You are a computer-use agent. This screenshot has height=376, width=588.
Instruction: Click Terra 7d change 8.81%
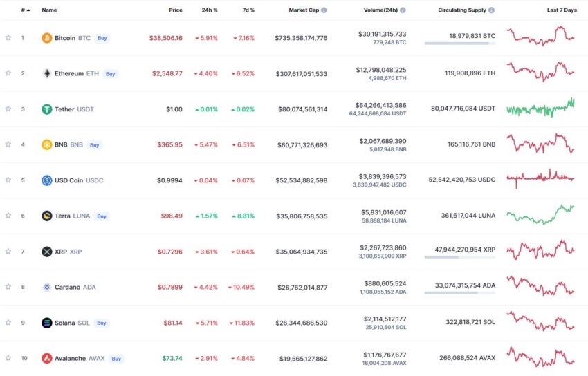[x=243, y=216]
